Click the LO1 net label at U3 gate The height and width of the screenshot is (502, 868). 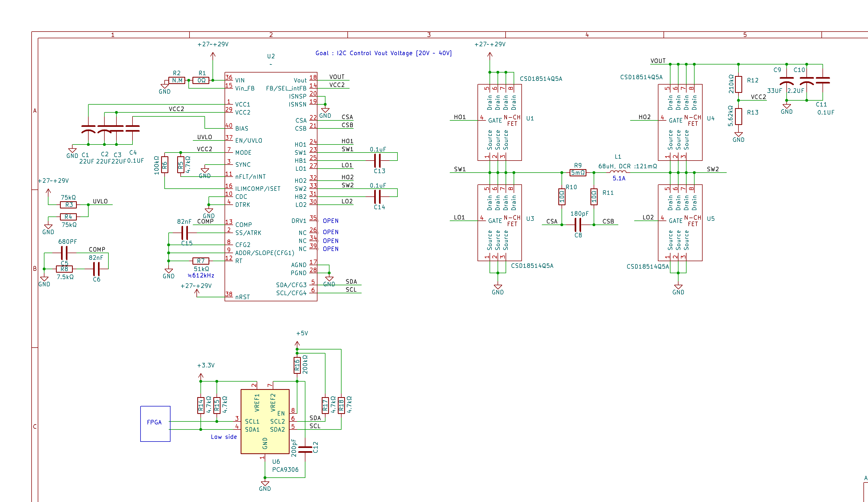[459, 217]
